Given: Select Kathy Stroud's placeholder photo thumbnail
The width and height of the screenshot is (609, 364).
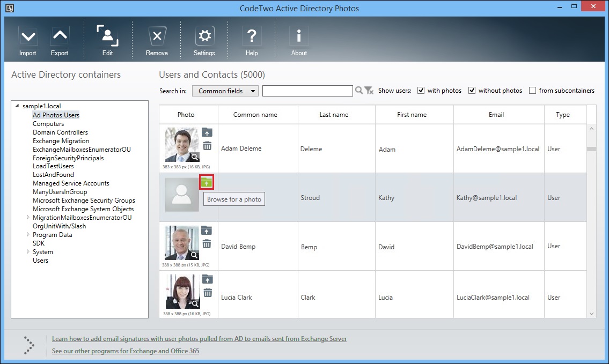Looking at the screenshot, I should point(182,195).
